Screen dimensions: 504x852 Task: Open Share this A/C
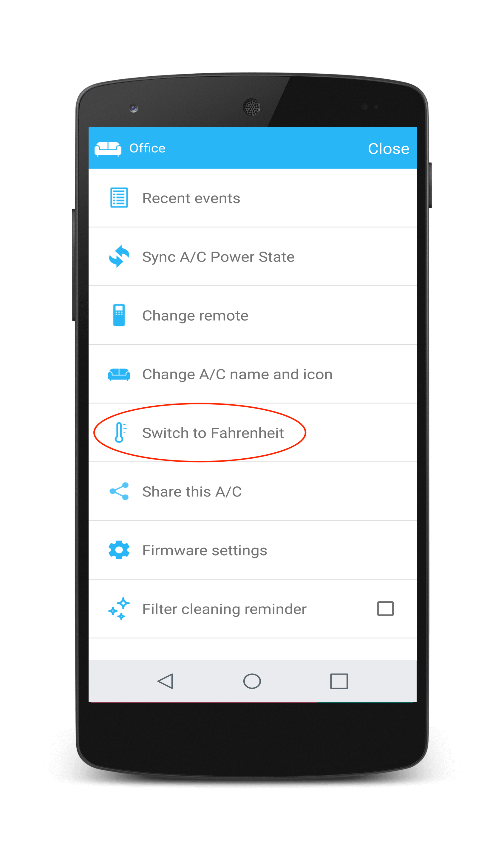pyautogui.click(x=252, y=492)
